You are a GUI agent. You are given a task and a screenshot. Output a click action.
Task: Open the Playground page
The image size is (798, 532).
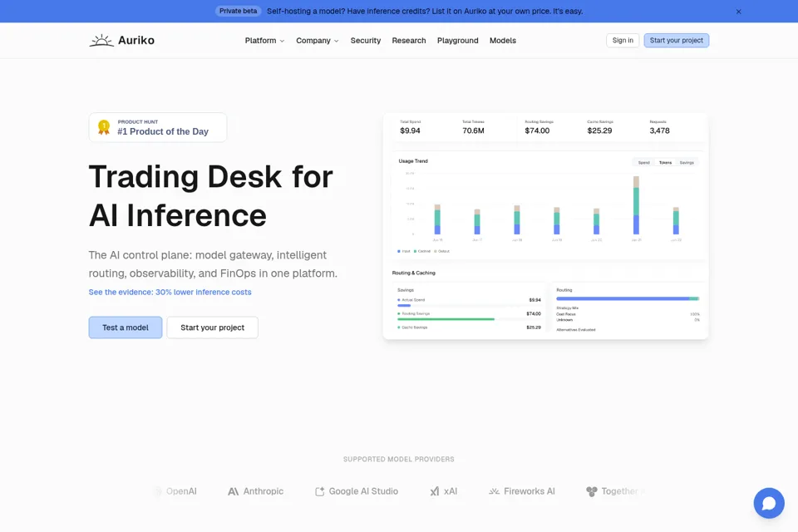457,40
